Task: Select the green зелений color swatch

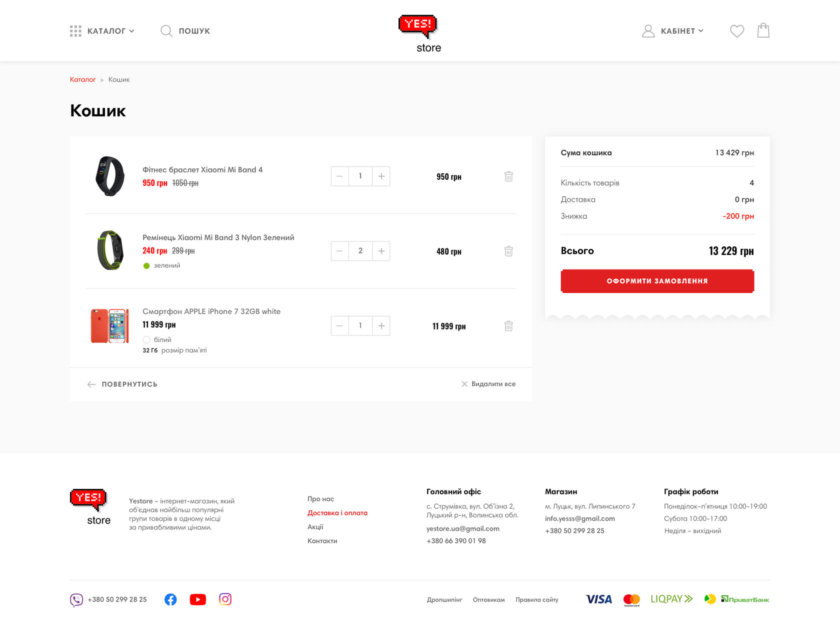Action: 146,266
